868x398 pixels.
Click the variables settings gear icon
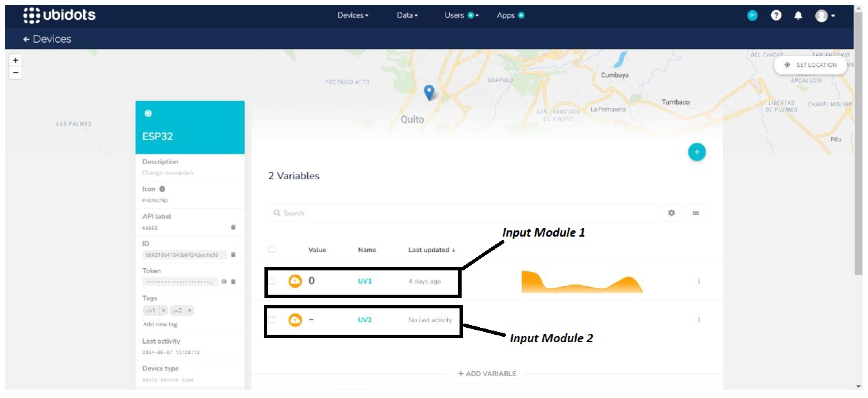pyautogui.click(x=671, y=213)
